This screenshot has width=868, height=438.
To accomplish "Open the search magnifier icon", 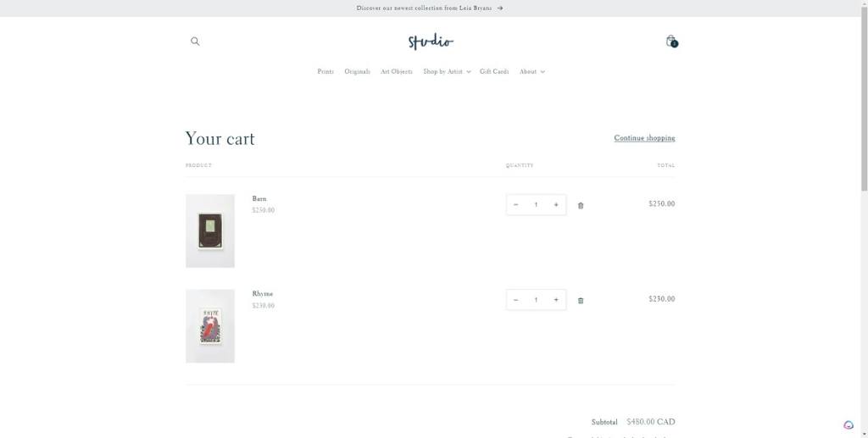I will (195, 41).
